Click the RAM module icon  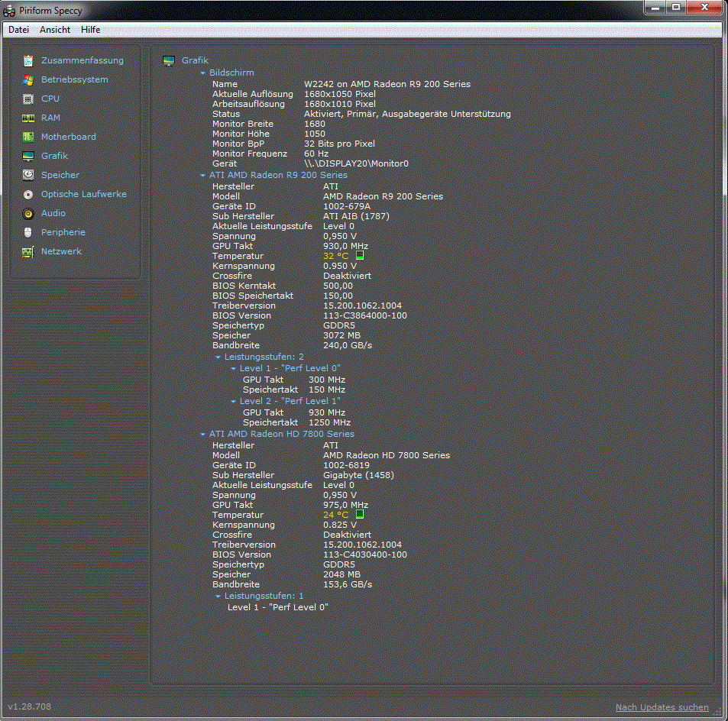(28, 118)
